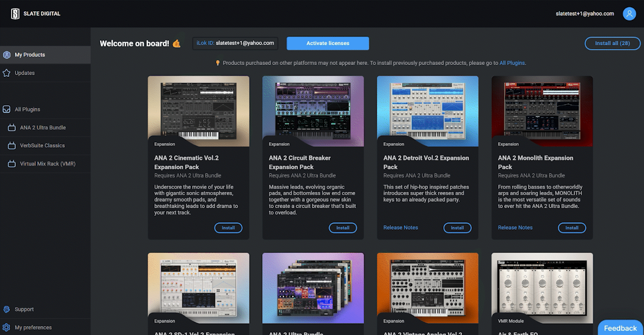
Task: Click the My Products sidebar icon
Action: (x=7, y=55)
